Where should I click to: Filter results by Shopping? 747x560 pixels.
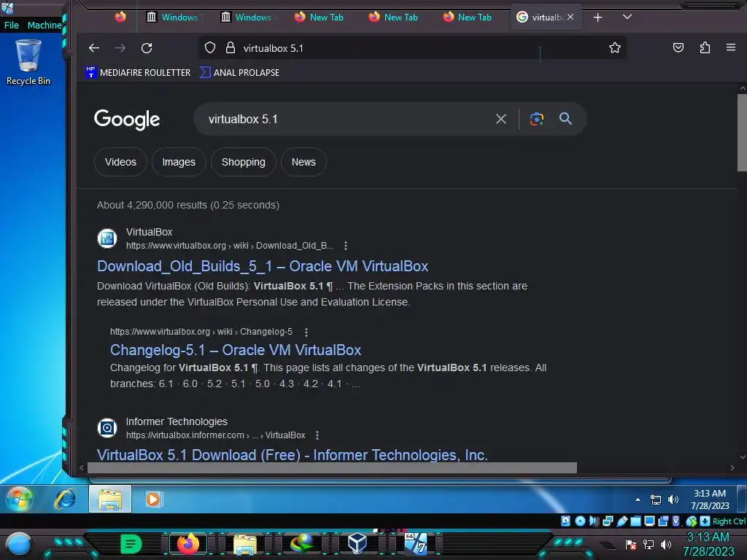[x=244, y=162]
